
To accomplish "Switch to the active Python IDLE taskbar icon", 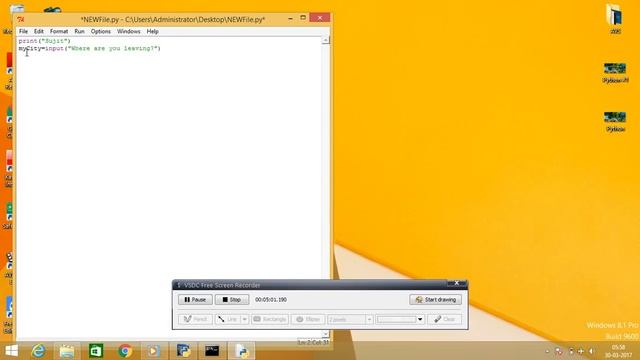I will [x=241, y=351].
